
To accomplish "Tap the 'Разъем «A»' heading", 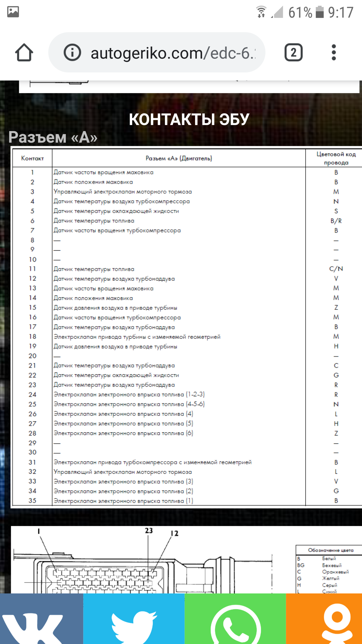I will pos(53,137).
